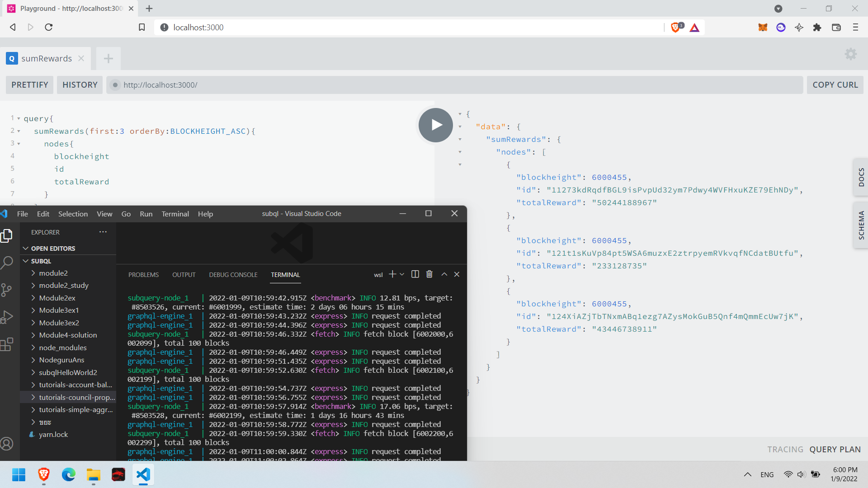
Task: Open the terminal profile dropdown chevron
Action: pos(402,274)
